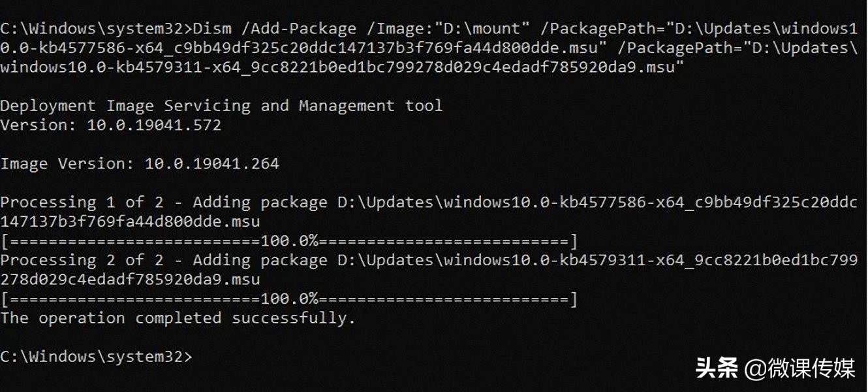Viewport: 868px width, 392px height.
Task: Click the Deployment Image Servicing and Management tool line
Action: point(221,106)
